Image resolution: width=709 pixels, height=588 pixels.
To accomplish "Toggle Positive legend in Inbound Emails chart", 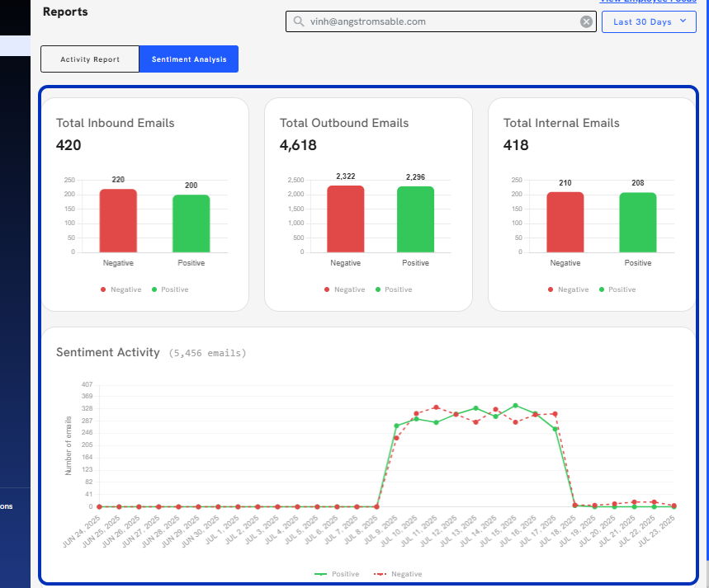I will click(x=170, y=289).
